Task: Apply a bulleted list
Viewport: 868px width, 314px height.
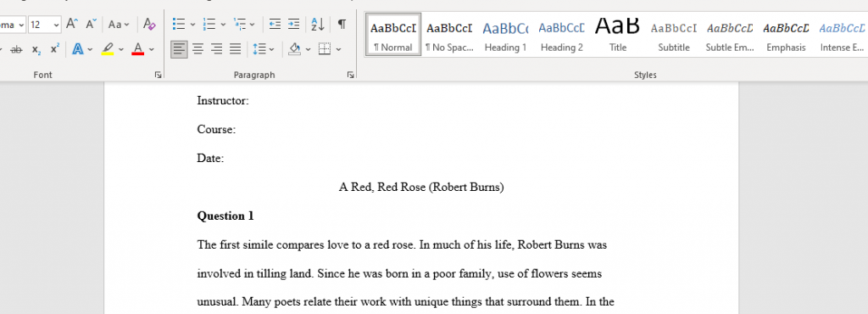Action: coord(178,25)
